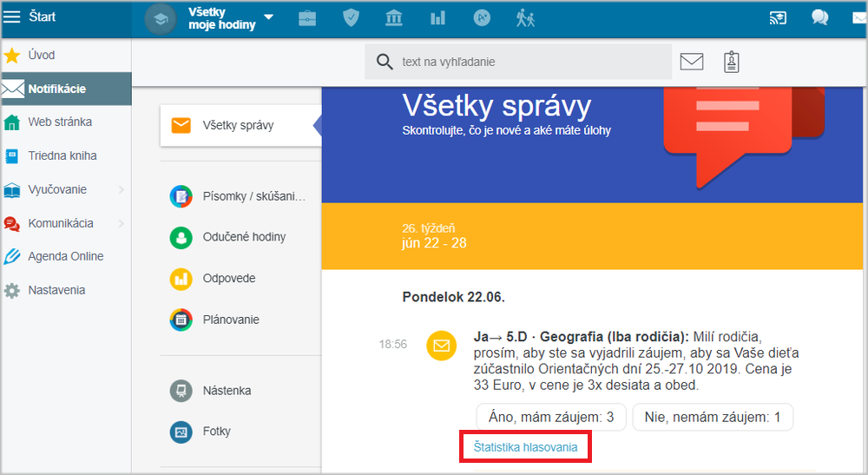The height and width of the screenshot is (475, 868).
Task: Click the yellow envelope icon of the 18:56 message
Action: click(x=441, y=346)
